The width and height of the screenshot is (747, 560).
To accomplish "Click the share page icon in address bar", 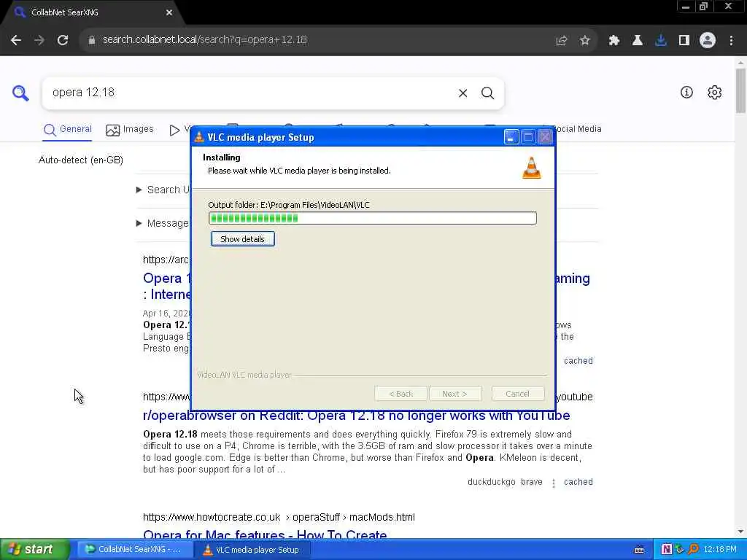I will point(562,41).
